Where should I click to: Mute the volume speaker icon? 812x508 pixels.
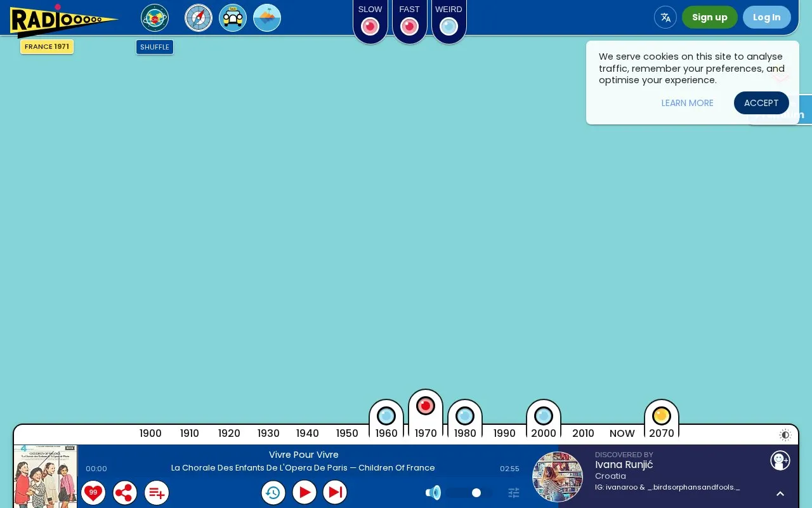pyautogui.click(x=433, y=493)
